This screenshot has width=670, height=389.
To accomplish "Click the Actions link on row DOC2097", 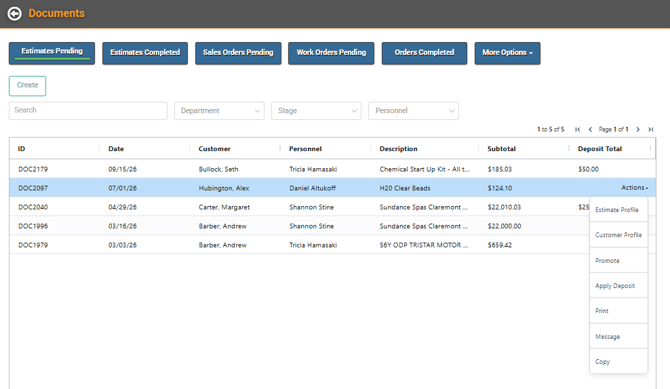I will tap(635, 188).
